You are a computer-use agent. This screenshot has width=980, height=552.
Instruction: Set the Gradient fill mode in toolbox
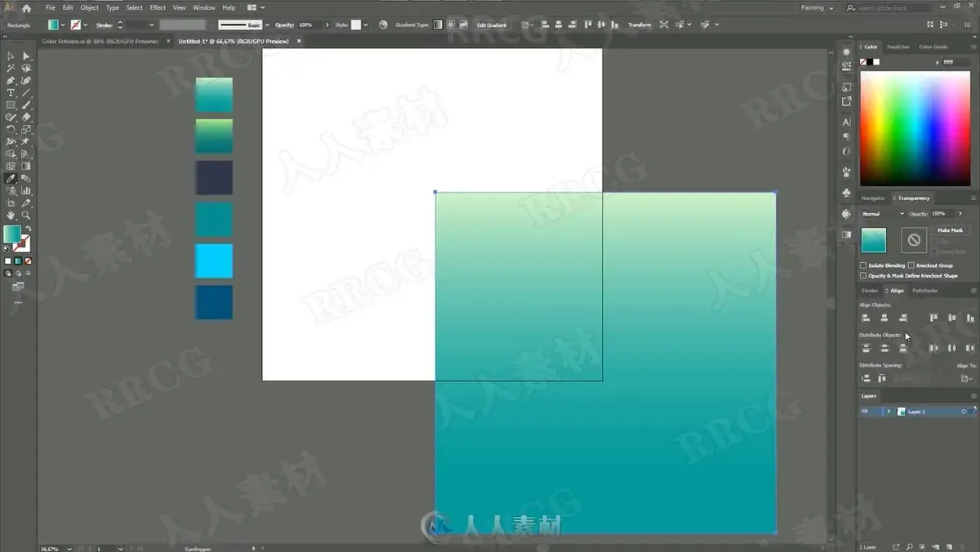[18, 261]
